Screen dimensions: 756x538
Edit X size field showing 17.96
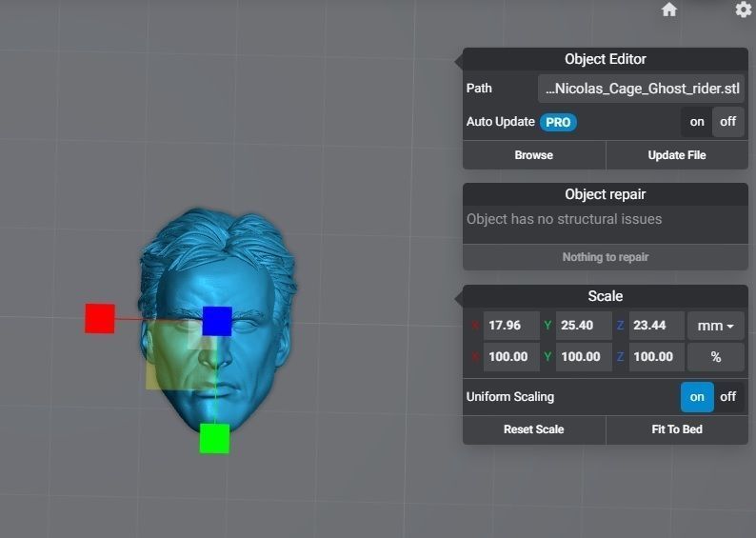[x=511, y=326]
